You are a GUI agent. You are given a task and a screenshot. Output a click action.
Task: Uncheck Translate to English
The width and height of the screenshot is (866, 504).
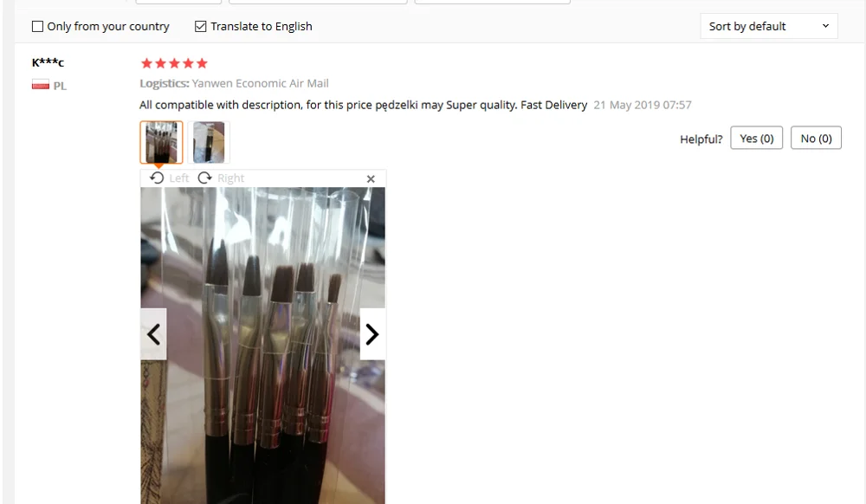point(201,27)
